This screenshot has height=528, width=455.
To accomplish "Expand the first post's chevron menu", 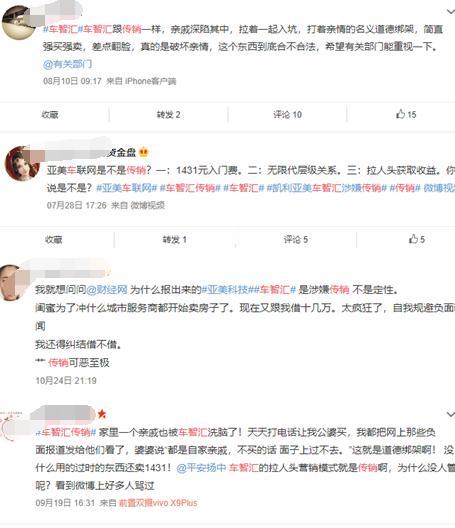I will (451, 12).
